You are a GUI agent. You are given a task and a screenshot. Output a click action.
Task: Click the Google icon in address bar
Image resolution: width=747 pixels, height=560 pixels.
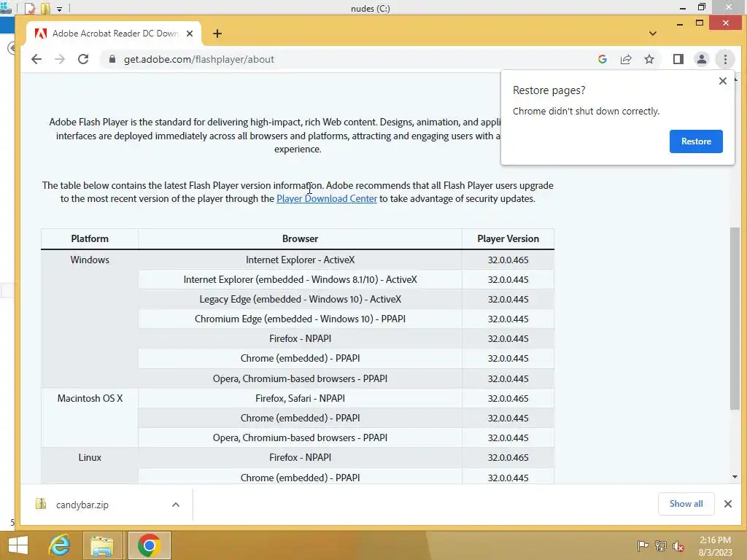(602, 59)
